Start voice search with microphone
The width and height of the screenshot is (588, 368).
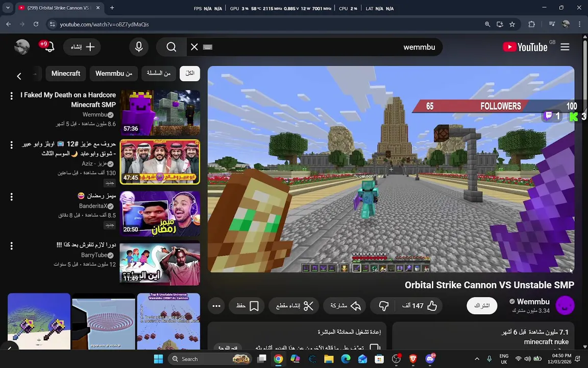pos(139,47)
